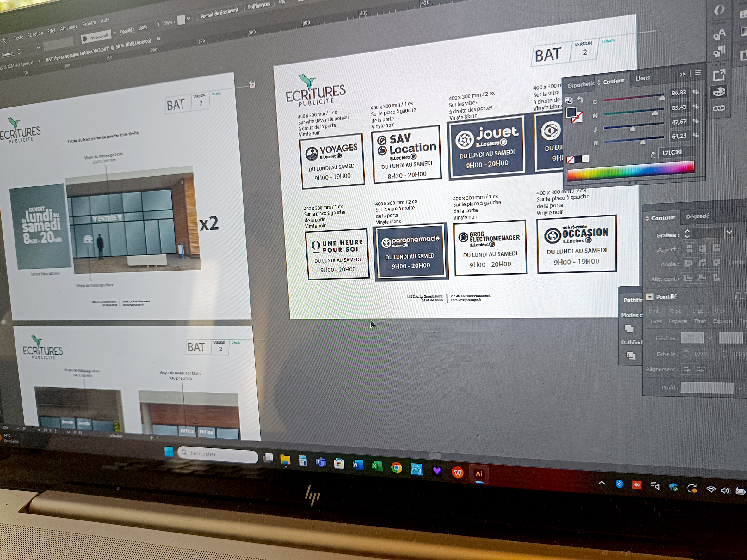Click the Pathfinder unite shape mode icon

629,329
